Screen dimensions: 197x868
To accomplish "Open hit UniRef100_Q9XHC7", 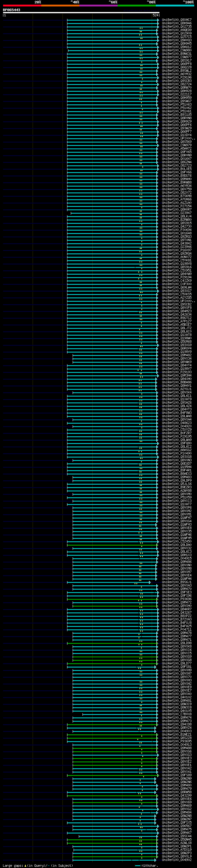I will pyautogui.click(x=177, y=20).
